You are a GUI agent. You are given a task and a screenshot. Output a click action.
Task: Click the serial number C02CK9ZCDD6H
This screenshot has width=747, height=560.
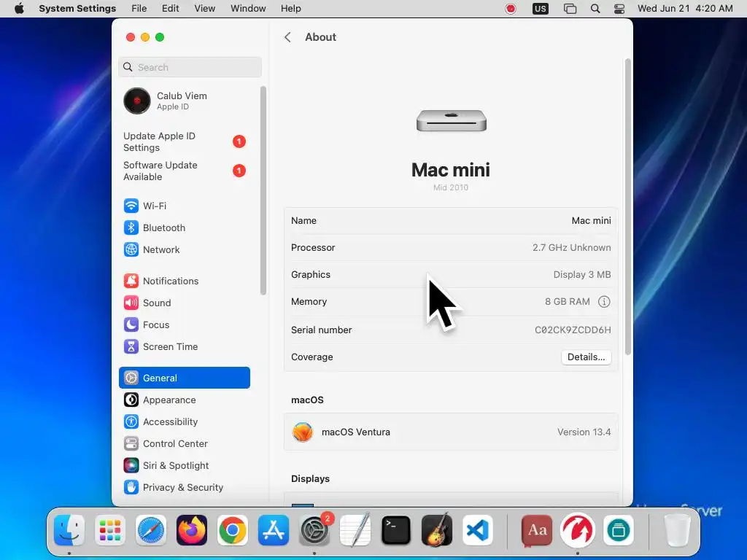(573, 330)
